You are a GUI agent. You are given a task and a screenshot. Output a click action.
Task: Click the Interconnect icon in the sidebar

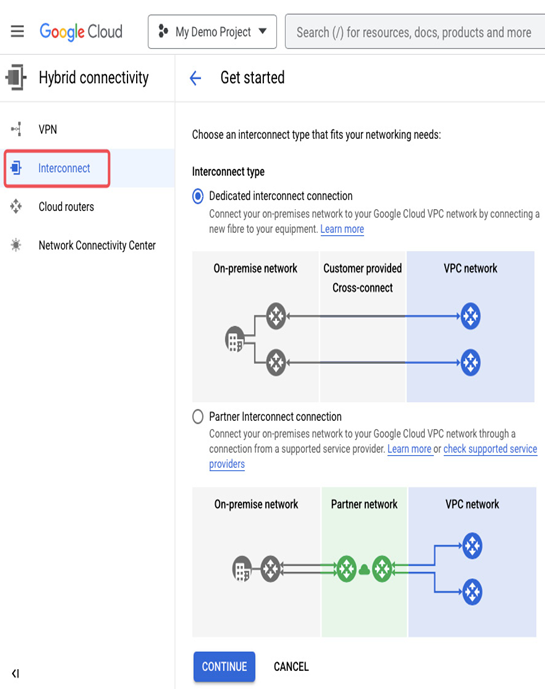tap(16, 168)
